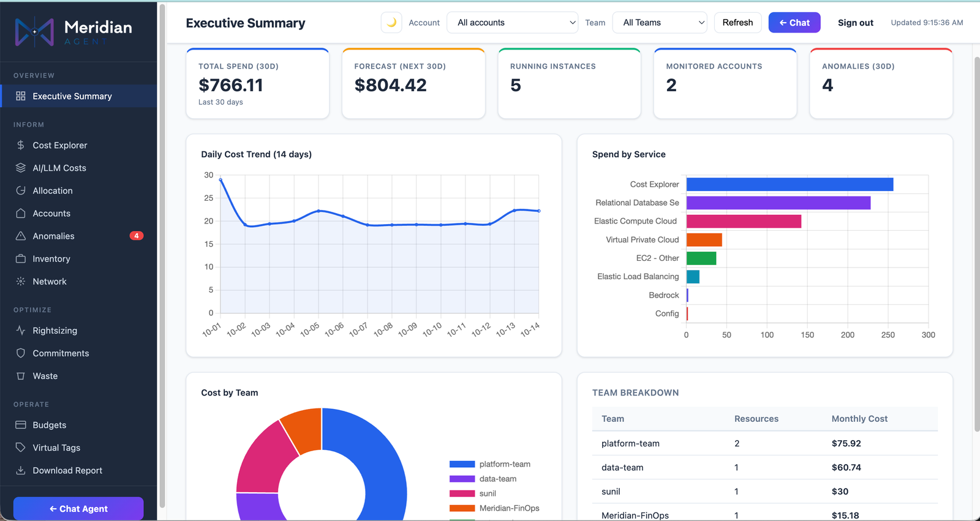
Task: Open the All accounts dropdown
Action: coord(513,23)
